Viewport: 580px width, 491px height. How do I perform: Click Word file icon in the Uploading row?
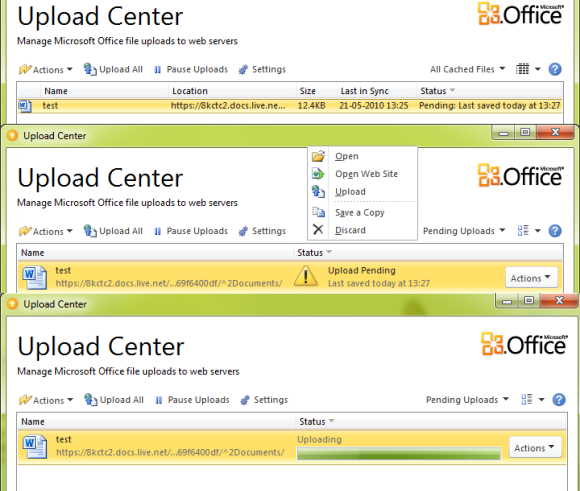pos(35,446)
